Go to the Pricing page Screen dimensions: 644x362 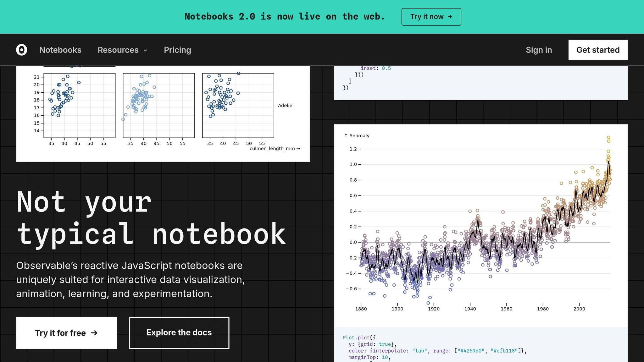pos(177,50)
